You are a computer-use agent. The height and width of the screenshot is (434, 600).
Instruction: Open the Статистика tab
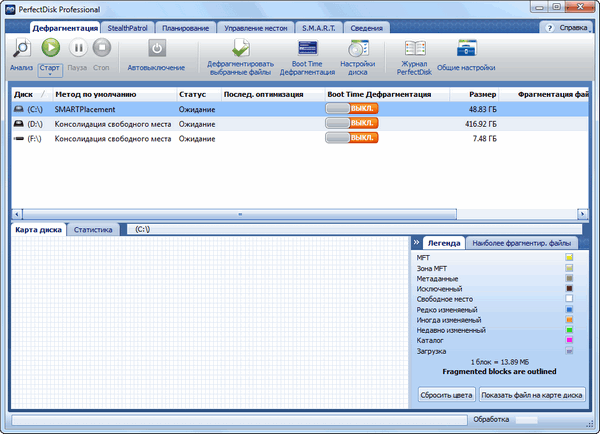pyautogui.click(x=92, y=229)
